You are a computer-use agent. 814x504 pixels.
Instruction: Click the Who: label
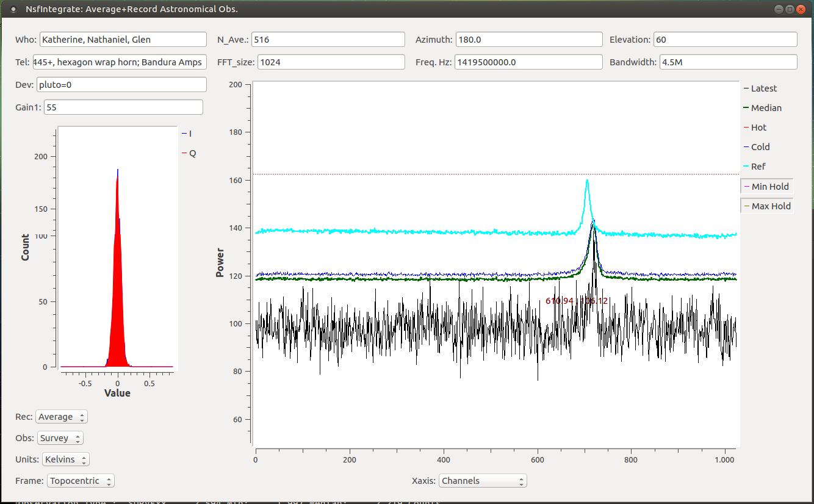click(26, 40)
